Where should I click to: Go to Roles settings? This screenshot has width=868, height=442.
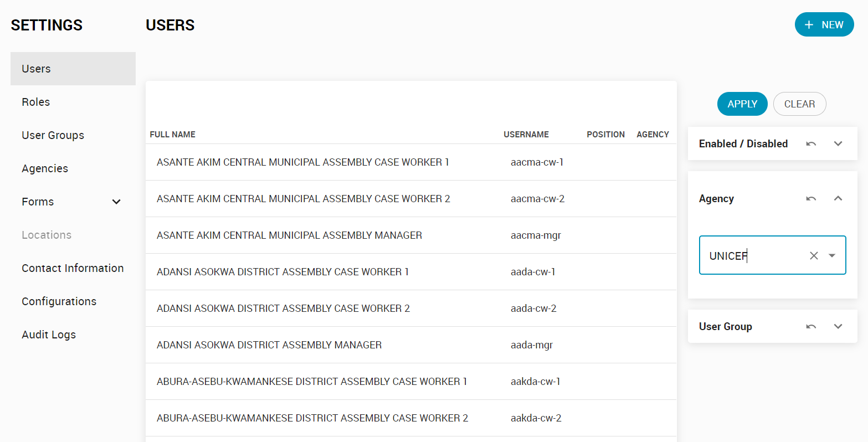73,102
